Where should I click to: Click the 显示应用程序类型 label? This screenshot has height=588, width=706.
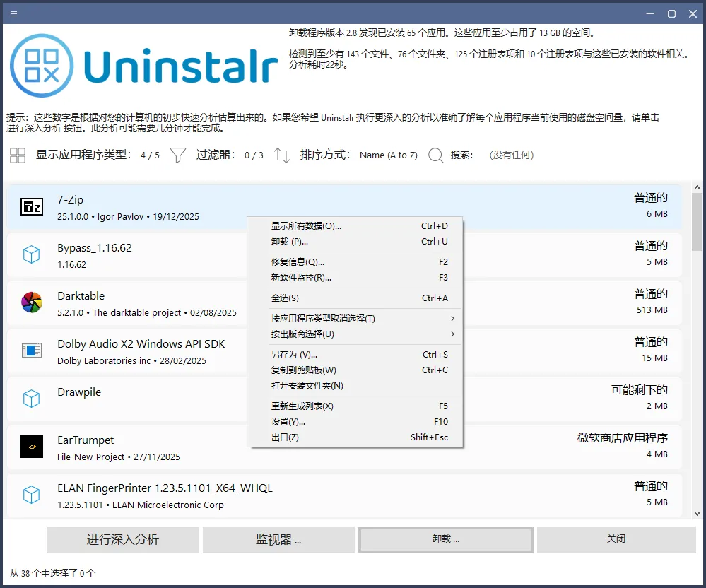click(x=84, y=155)
